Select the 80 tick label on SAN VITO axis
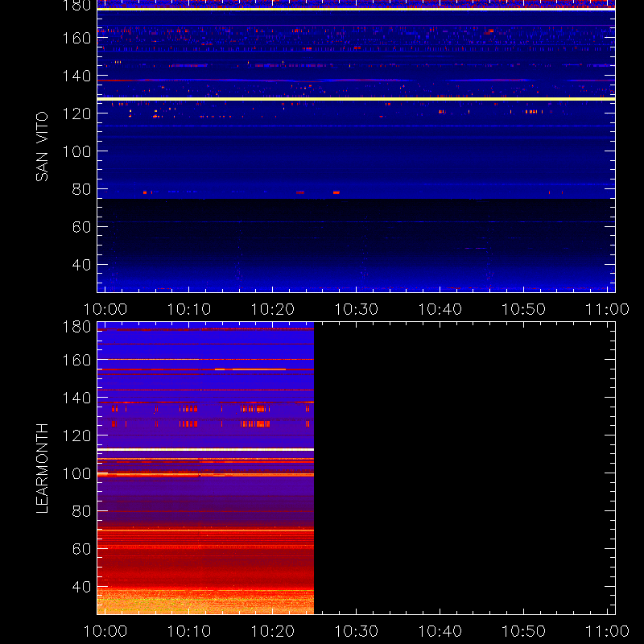 (81, 189)
